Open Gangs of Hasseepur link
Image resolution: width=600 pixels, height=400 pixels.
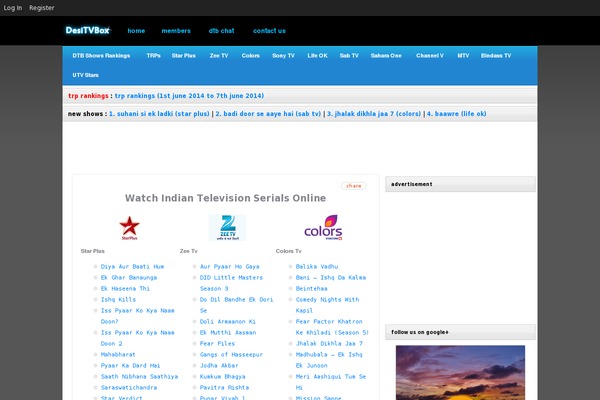point(231,355)
